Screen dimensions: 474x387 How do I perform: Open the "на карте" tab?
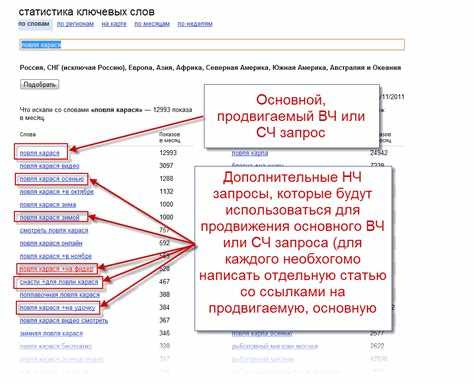click(114, 24)
